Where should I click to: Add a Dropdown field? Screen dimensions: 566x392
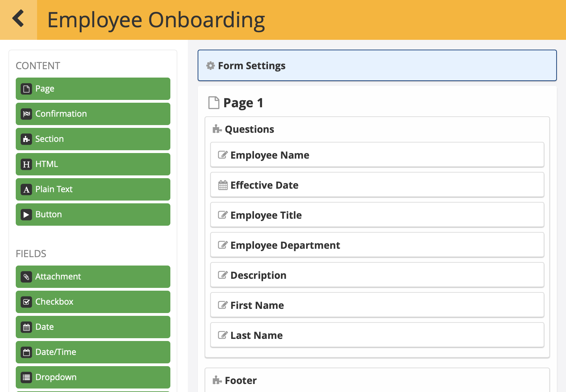coord(93,377)
